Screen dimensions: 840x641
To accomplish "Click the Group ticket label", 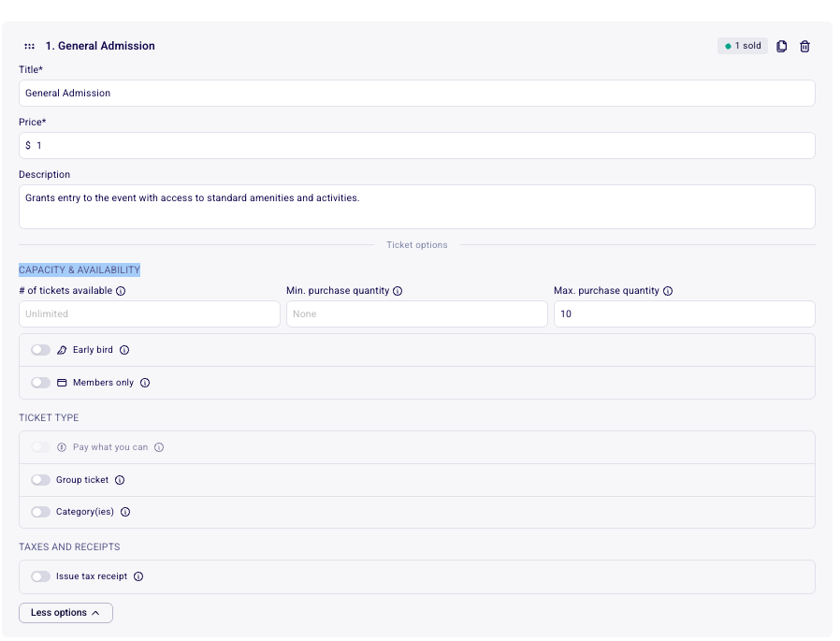I will point(82,480).
